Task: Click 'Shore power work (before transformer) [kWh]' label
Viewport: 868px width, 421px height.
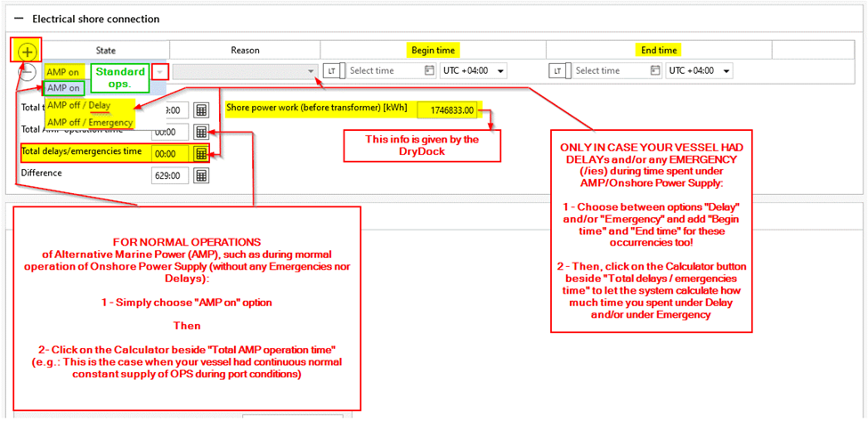Action: pos(316,108)
